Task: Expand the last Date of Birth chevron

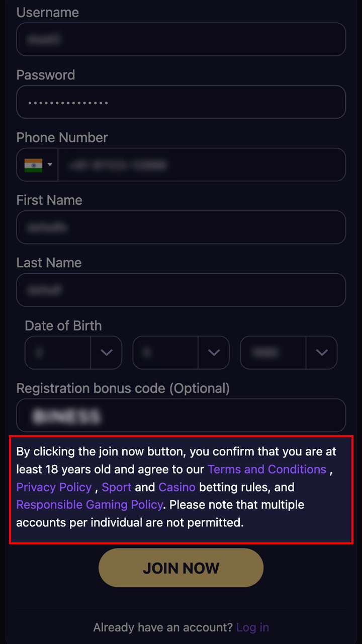Action: (x=322, y=353)
